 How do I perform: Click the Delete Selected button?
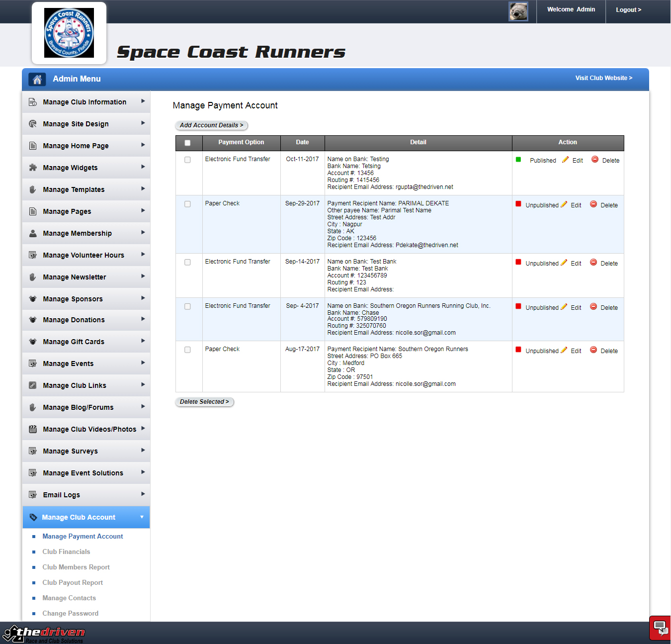click(204, 402)
